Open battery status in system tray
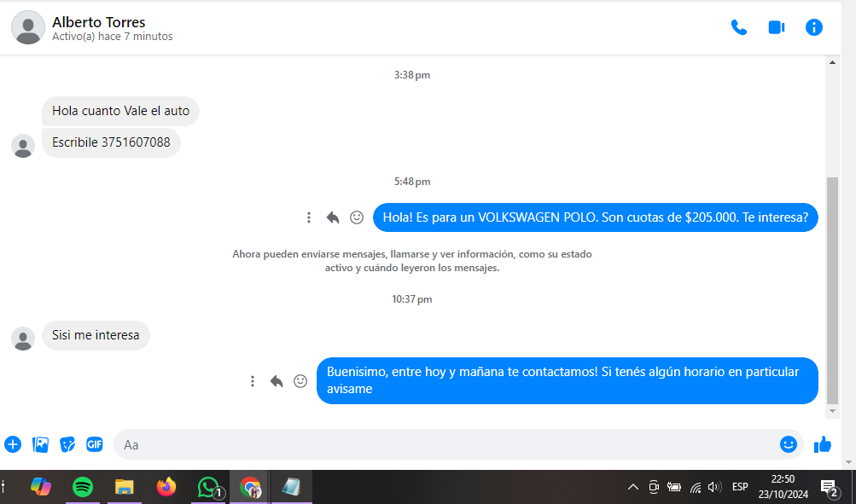 pyautogui.click(x=674, y=487)
